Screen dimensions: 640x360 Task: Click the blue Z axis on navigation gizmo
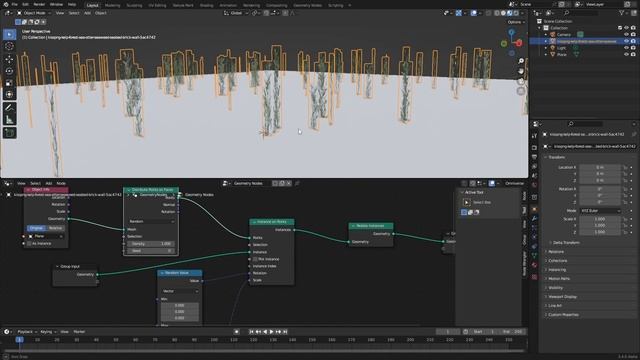(511, 32)
